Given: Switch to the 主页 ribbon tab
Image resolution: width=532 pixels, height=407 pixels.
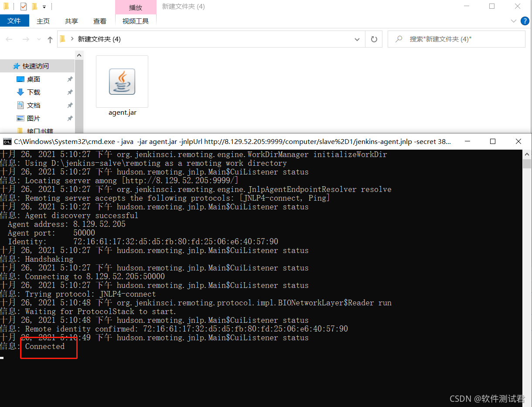Looking at the screenshot, I should tap(43, 21).
